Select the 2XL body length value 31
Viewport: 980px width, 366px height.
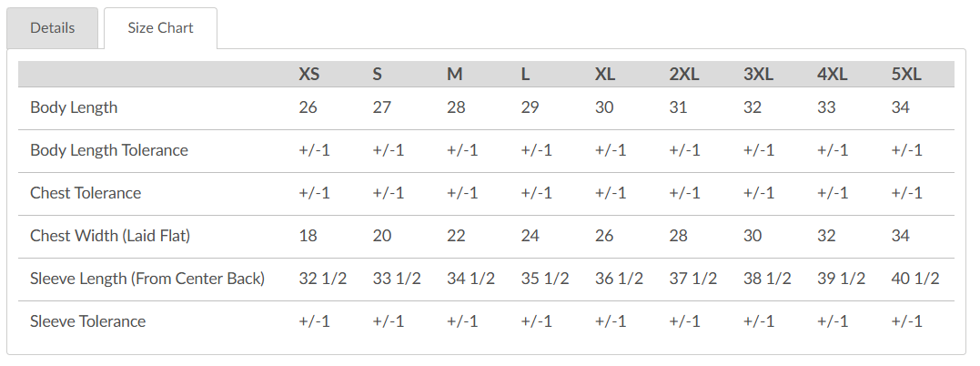[x=679, y=107]
